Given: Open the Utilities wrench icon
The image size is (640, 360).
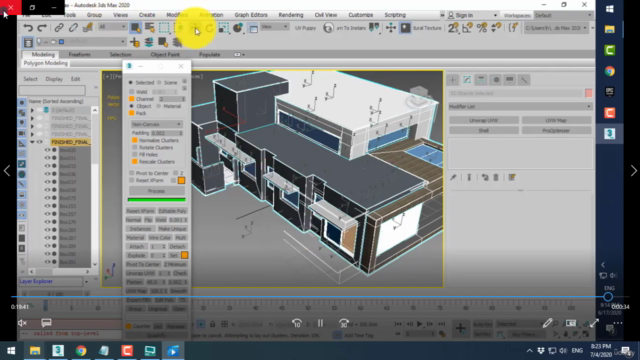Looking at the screenshot, I should pos(524,80).
